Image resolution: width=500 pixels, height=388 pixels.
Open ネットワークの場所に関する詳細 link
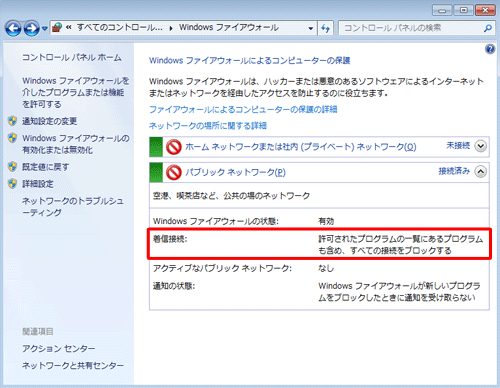[x=208, y=126]
